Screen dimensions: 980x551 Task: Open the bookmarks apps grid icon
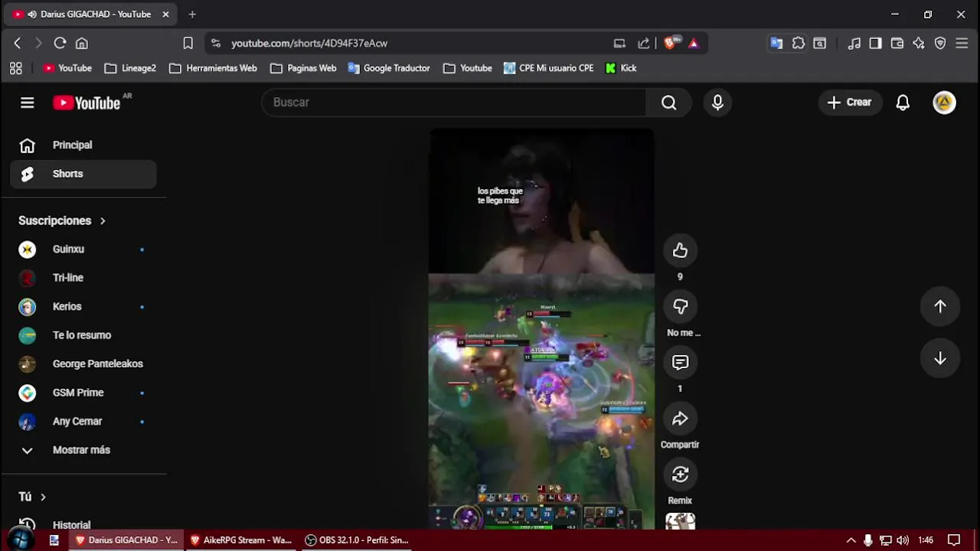16,68
